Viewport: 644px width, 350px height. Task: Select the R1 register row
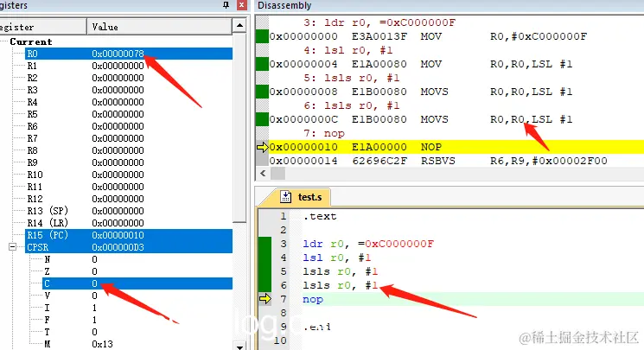pyautogui.click(x=129, y=66)
